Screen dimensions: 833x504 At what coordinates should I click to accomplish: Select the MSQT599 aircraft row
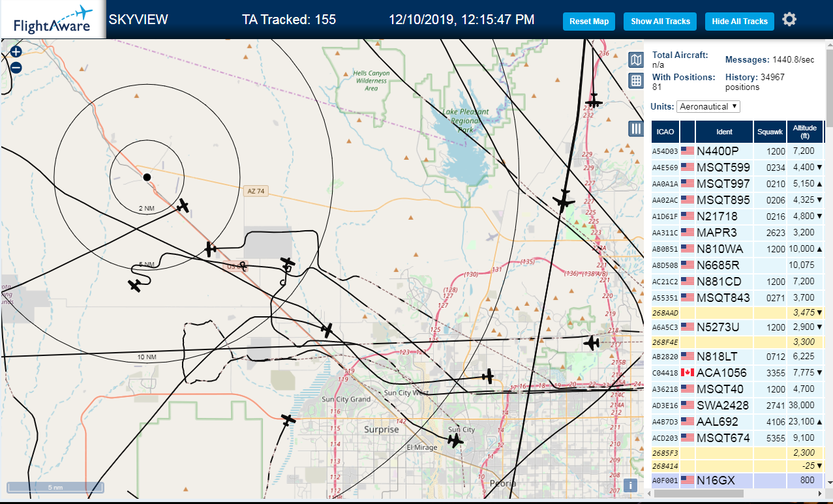tap(737, 167)
